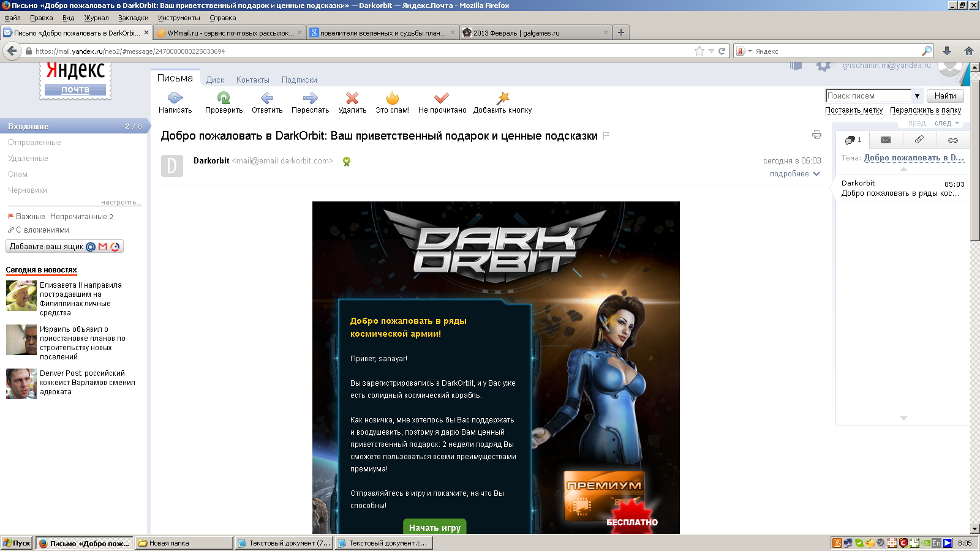The height and width of the screenshot is (551, 980).
Task: Switch to the Подписки tab
Action: (300, 80)
